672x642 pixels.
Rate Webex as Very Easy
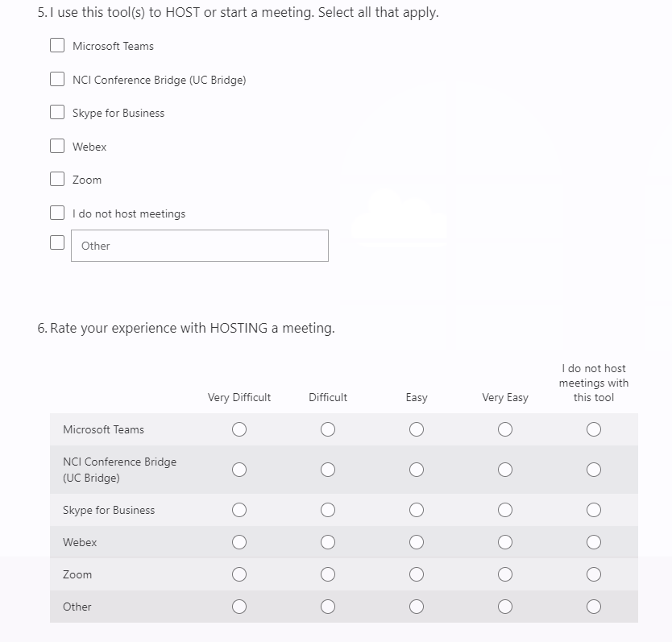(505, 542)
